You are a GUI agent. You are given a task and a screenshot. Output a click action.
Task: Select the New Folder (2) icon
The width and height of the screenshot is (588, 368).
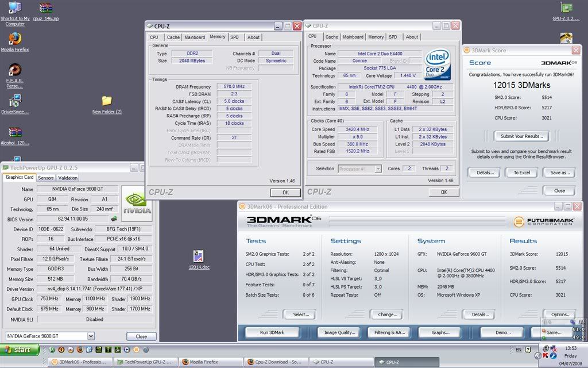coord(107,101)
